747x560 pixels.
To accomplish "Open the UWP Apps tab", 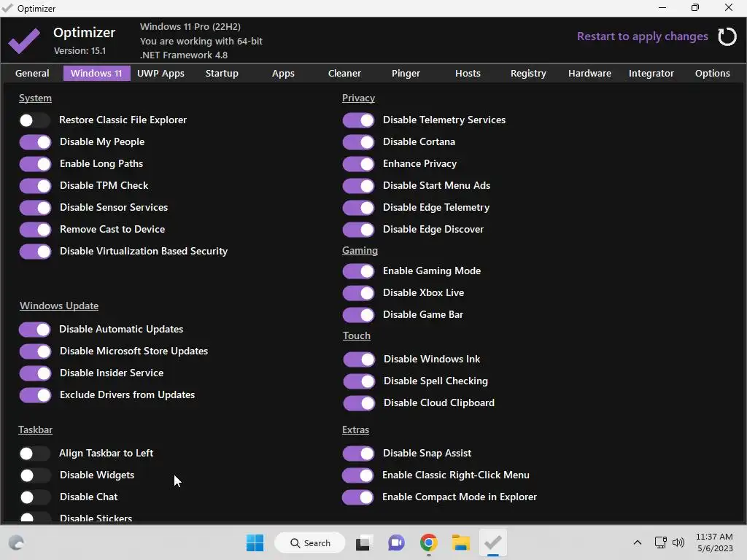I will click(160, 74).
